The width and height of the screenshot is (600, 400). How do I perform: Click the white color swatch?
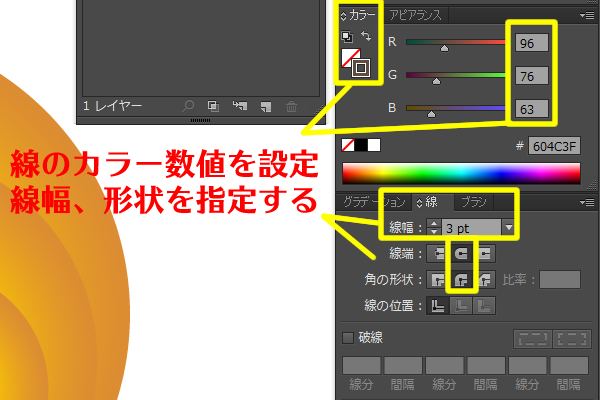[x=374, y=145]
